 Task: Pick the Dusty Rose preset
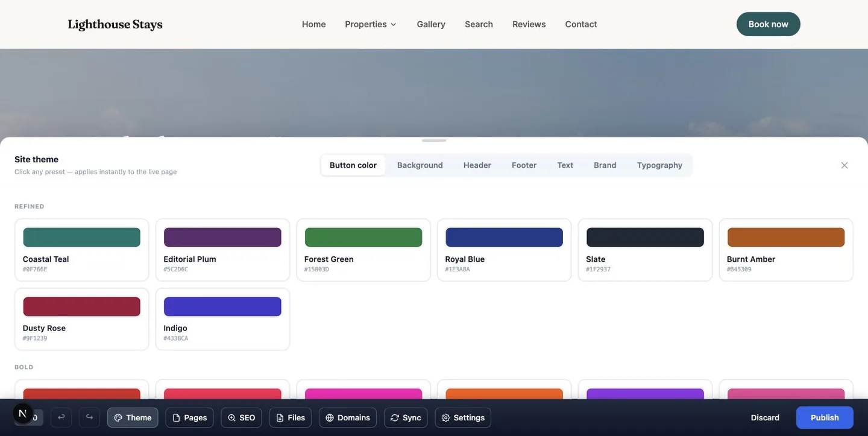pos(82,319)
